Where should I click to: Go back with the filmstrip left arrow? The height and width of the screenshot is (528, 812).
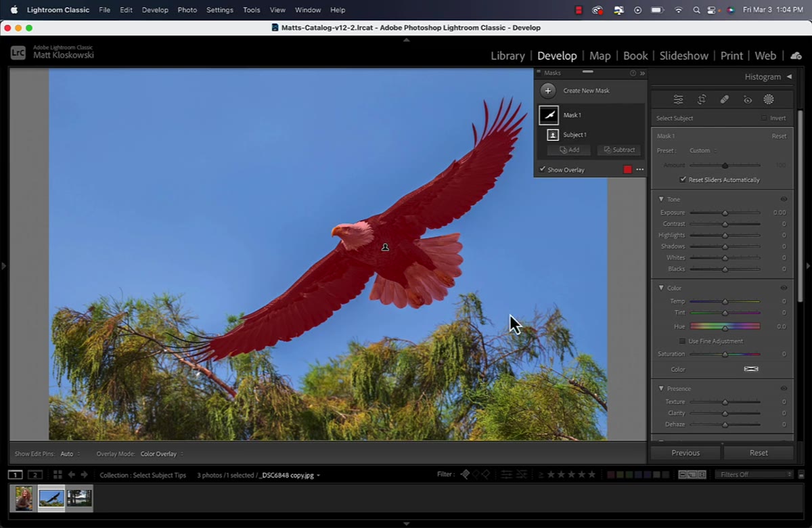(x=71, y=475)
